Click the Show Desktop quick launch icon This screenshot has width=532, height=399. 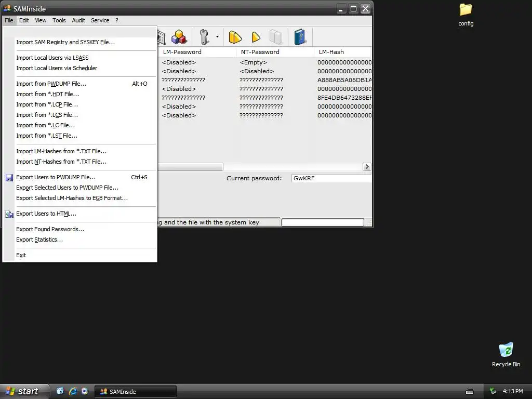point(60,391)
